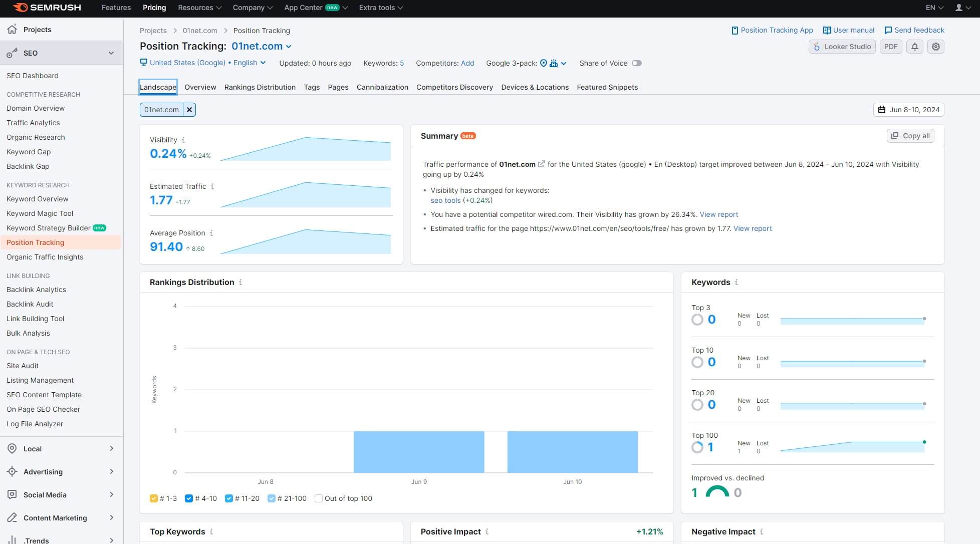Open the Resources menu dropdown
Viewport: 980px width, 544px height.
199,8
